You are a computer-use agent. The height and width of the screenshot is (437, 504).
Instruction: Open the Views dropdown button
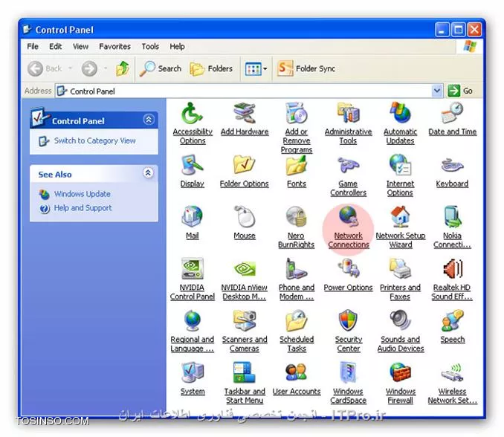[256, 69]
